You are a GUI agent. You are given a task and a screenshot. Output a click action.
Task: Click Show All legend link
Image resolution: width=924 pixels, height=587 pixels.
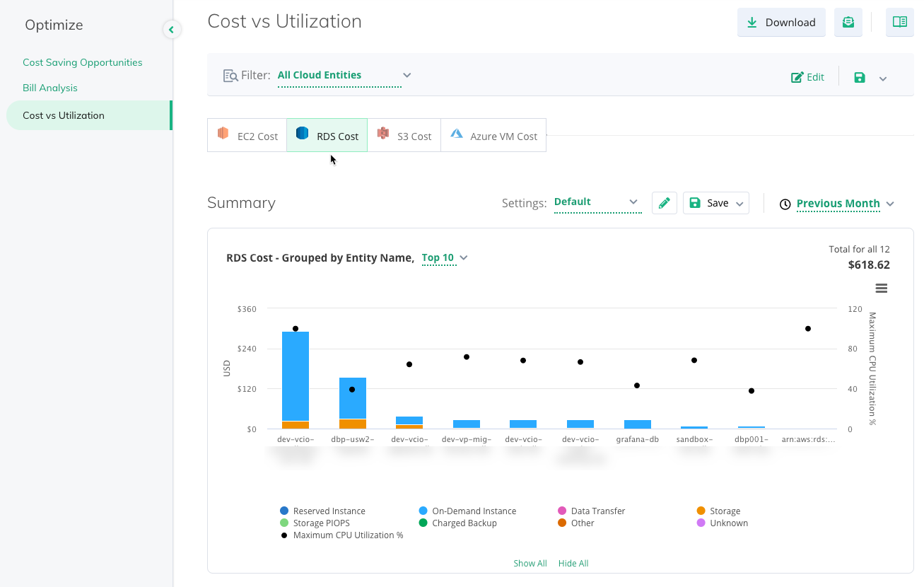pos(530,564)
